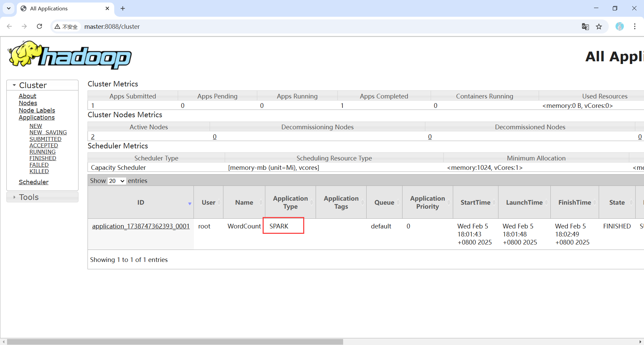Open the browser profile avatar
644x345 pixels.
click(620, 26)
